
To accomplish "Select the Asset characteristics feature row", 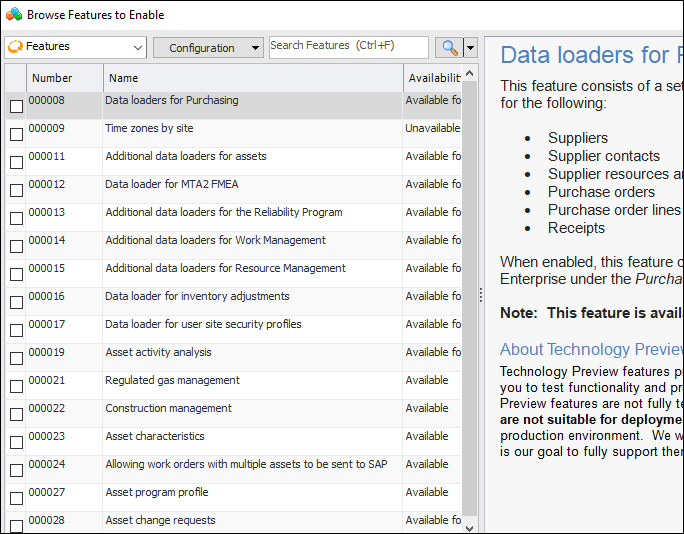I will point(154,436).
